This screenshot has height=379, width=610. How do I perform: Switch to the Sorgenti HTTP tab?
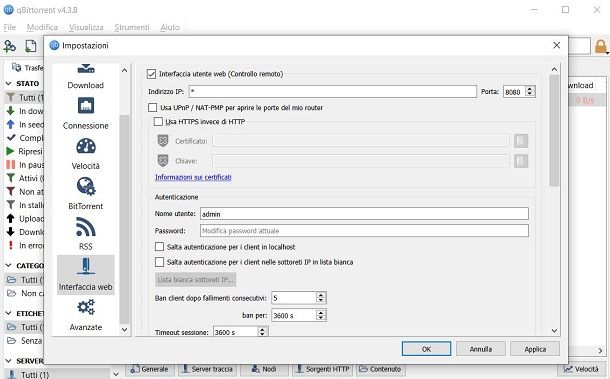pos(323,369)
